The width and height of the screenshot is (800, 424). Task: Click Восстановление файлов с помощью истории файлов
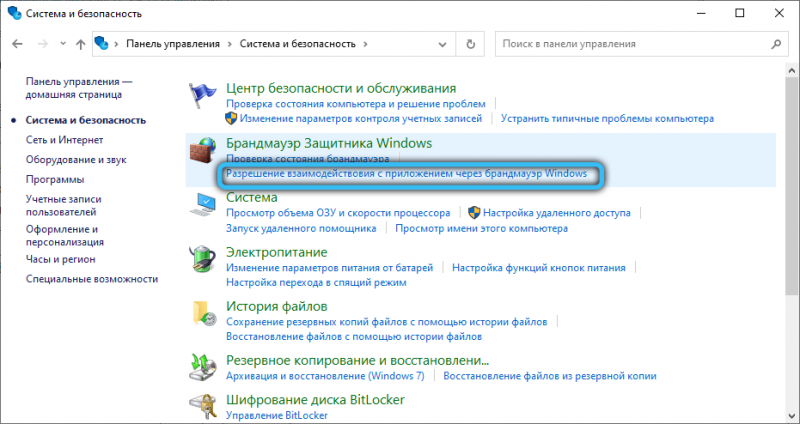point(354,337)
